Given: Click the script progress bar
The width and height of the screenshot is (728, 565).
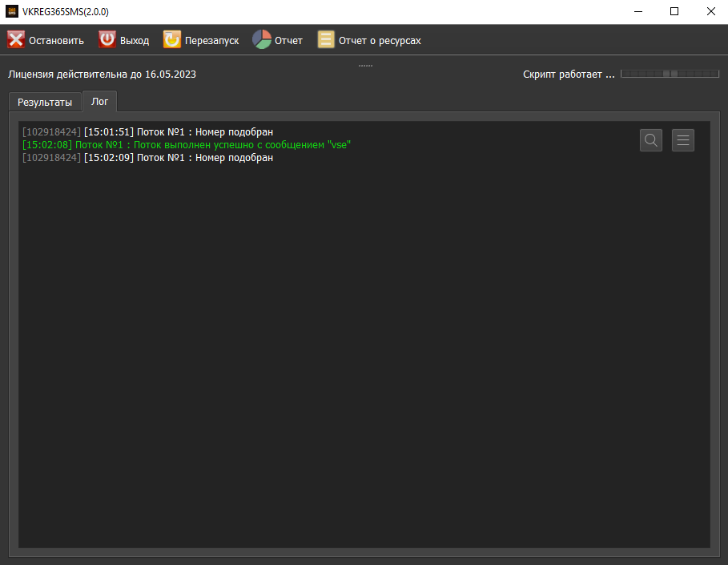Looking at the screenshot, I should tap(670, 74).
